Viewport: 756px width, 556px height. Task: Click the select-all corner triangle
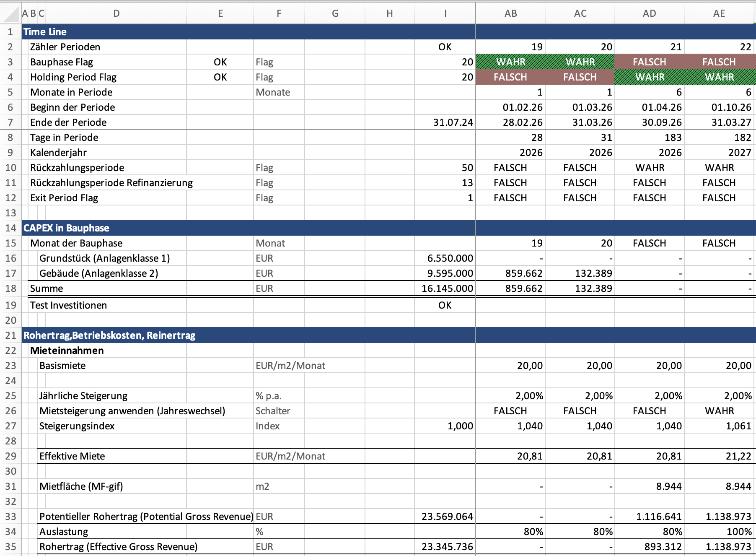pos(13,15)
